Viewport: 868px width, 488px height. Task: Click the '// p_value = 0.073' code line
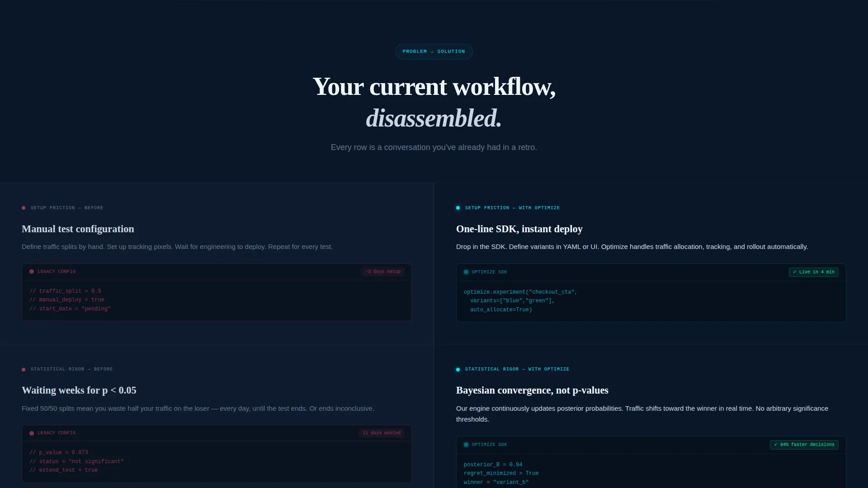(59, 453)
